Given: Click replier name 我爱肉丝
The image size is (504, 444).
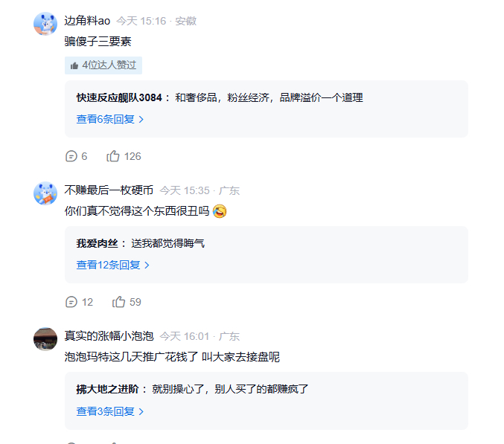Looking at the screenshot, I should [x=97, y=243].
